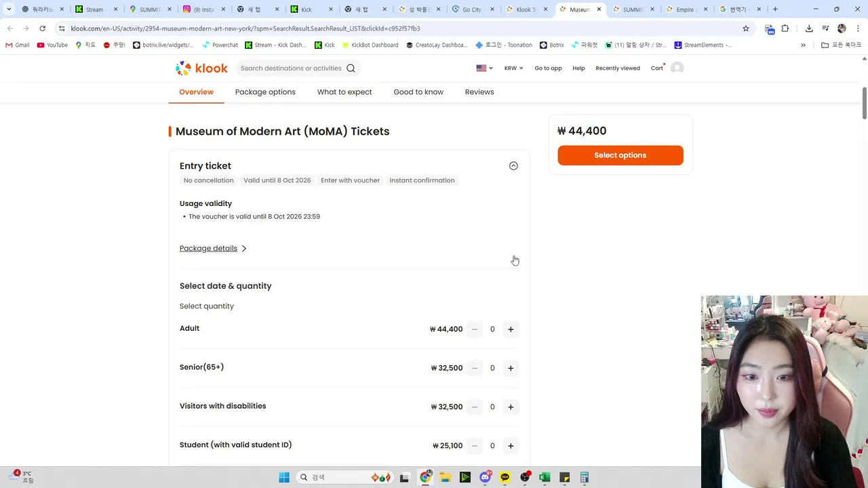Screen dimensions: 868x488
Task: Open Discord from the taskbar
Action: click(485, 477)
